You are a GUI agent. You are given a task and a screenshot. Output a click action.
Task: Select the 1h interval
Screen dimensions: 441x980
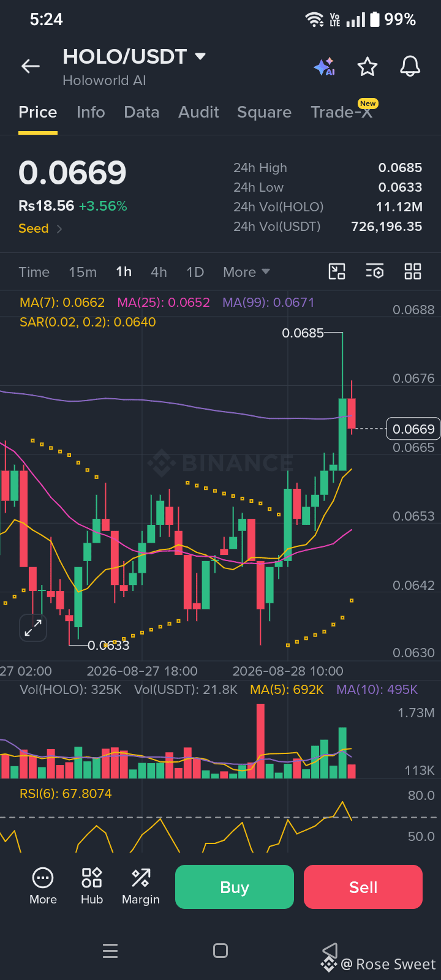click(124, 272)
